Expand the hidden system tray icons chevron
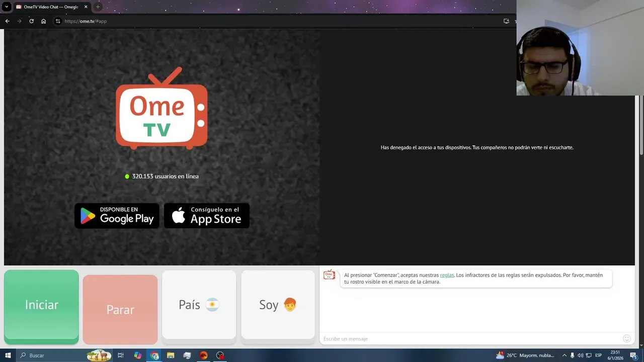This screenshot has height=362, width=644. (x=564, y=355)
